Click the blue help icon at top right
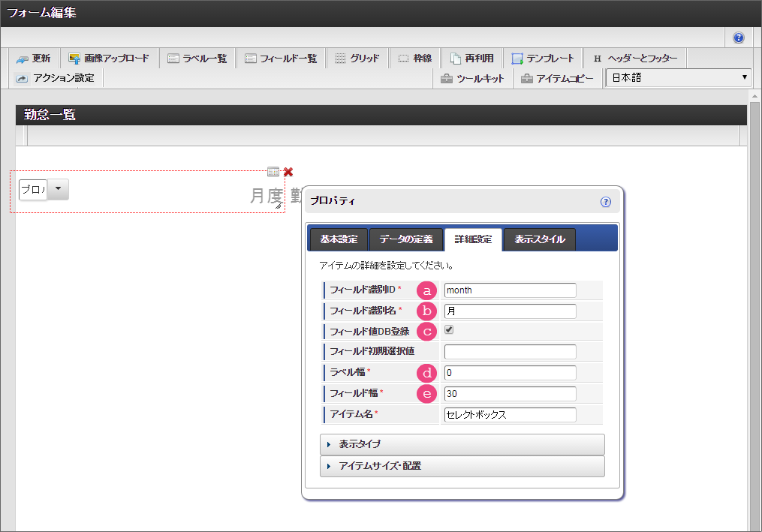This screenshot has width=762, height=532. pos(739,38)
